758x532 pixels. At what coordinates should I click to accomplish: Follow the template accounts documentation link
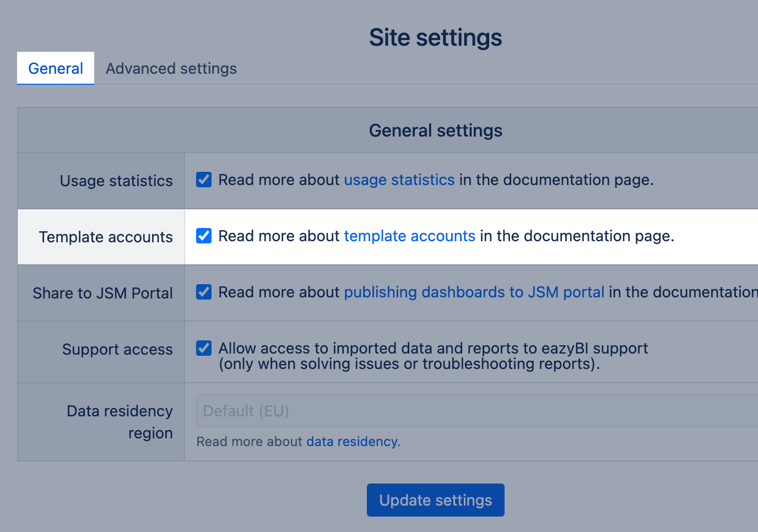click(409, 236)
